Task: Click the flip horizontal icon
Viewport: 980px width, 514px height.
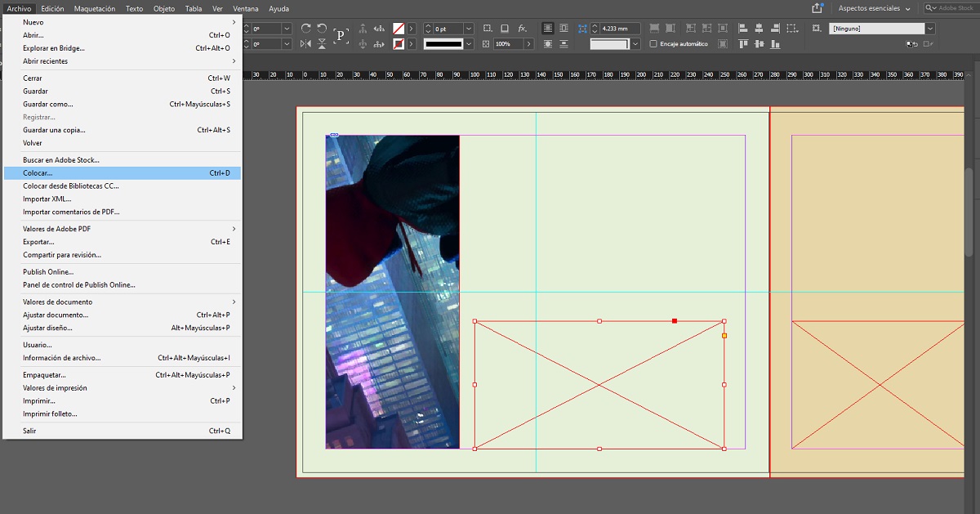Action: click(x=305, y=44)
